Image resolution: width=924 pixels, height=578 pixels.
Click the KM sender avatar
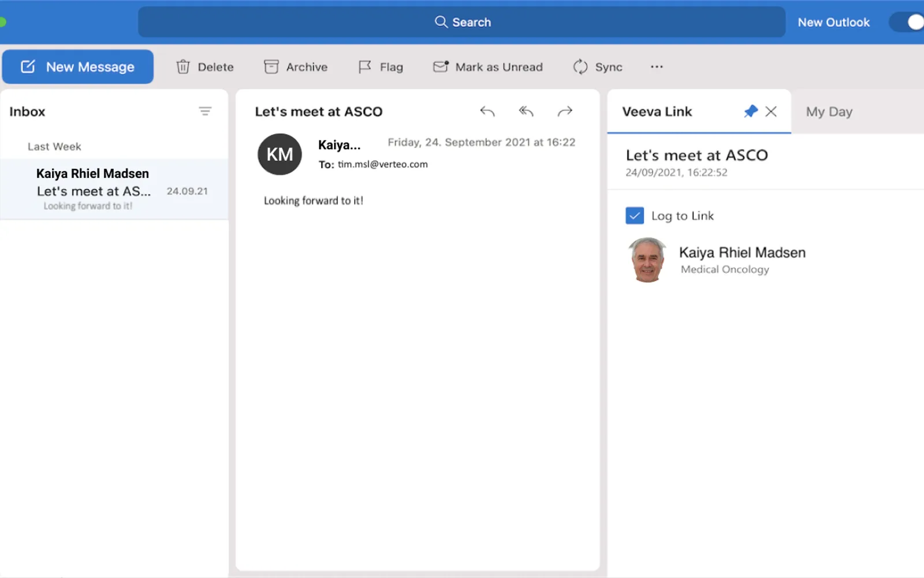coord(280,154)
